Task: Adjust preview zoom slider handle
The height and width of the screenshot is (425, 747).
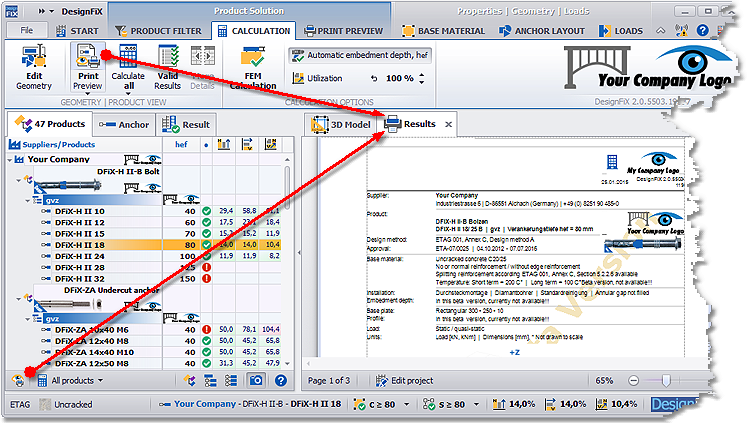Action: click(x=666, y=380)
